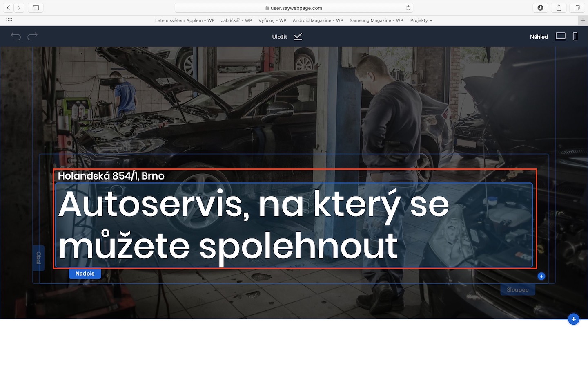Switch to mobile preview mode

click(x=575, y=36)
